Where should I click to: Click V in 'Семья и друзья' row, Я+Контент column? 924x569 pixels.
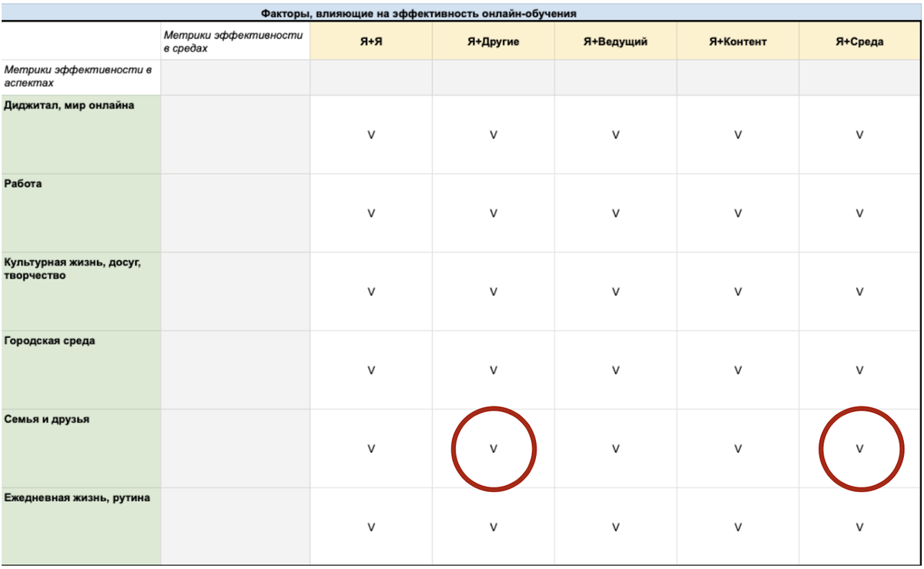(738, 449)
